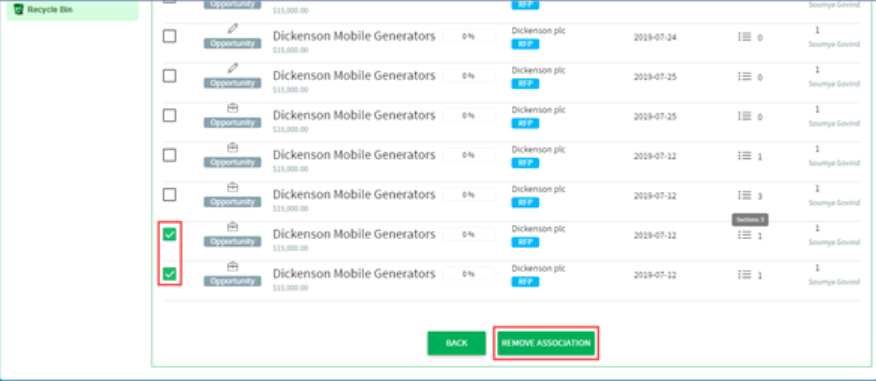Click the Opportunity badge in the 3-sections row
This screenshot has height=381, width=876.
pyautogui.click(x=232, y=202)
